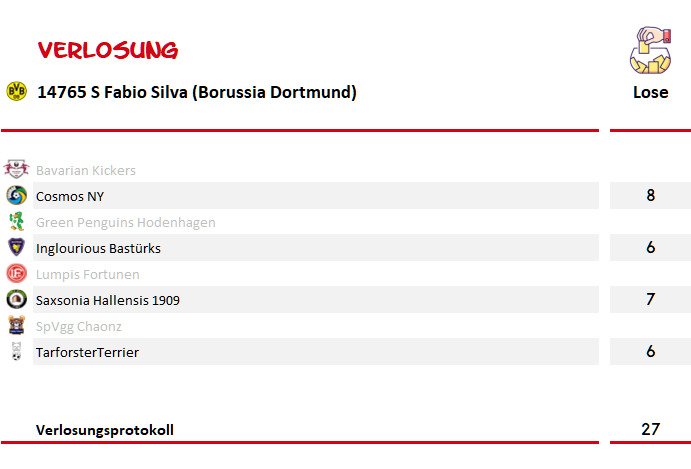Click the total lots value 27
691x469 pixels.
click(650, 429)
